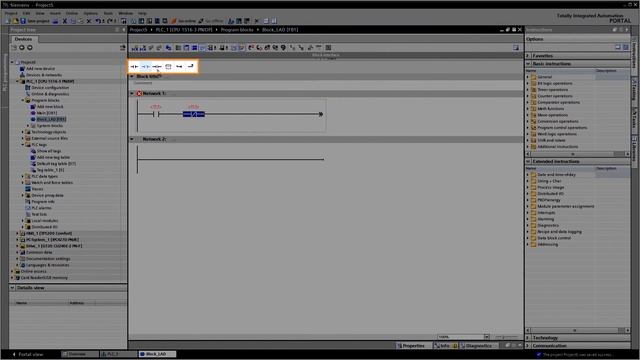The height and width of the screenshot is (360, 640).
Task: Open the Project menu
Action: [11, 13]
